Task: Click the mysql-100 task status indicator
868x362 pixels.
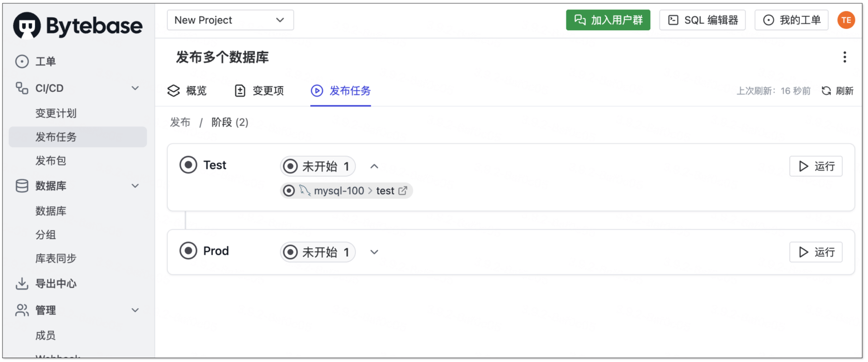Action: tap(289, 191)
